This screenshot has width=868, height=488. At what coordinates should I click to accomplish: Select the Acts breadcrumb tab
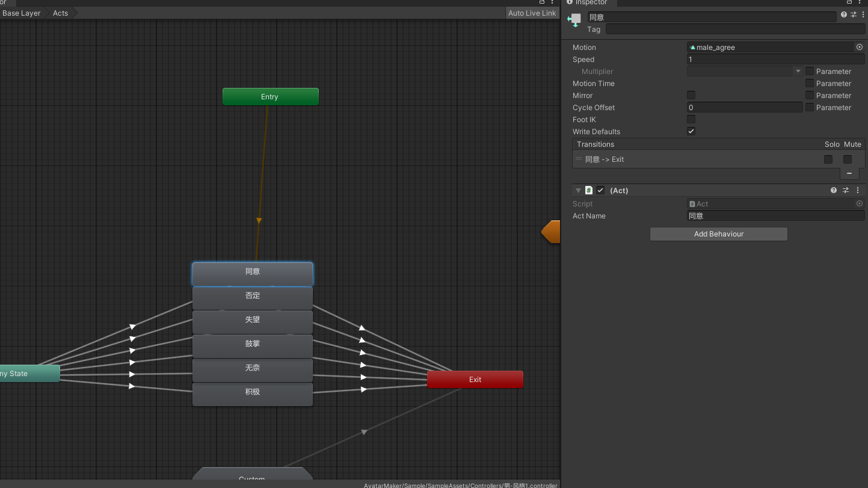(60, 13)
